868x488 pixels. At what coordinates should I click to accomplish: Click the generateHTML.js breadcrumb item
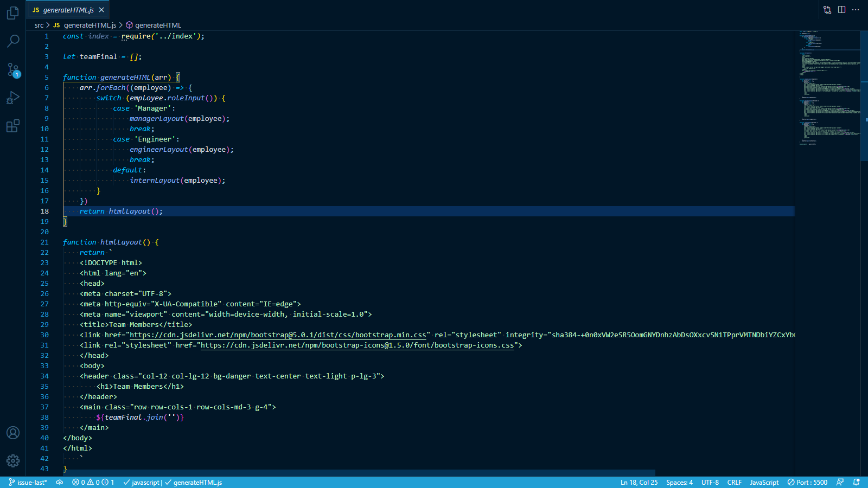90,25
